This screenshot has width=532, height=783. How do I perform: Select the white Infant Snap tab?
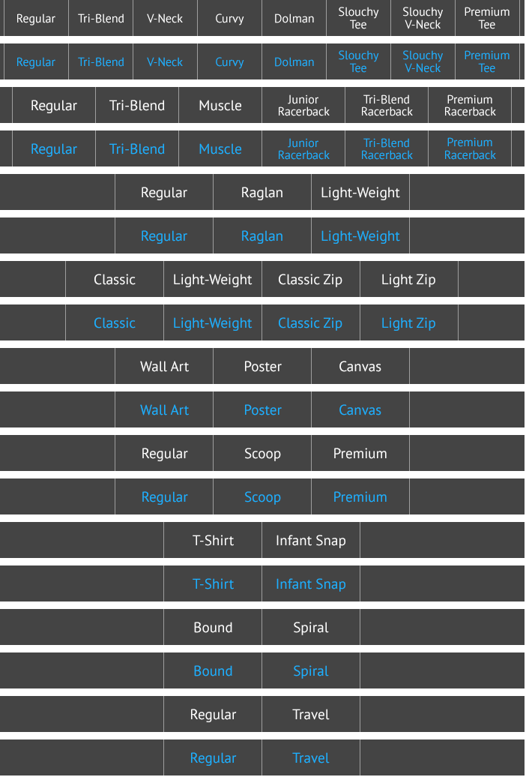point(311,541)
